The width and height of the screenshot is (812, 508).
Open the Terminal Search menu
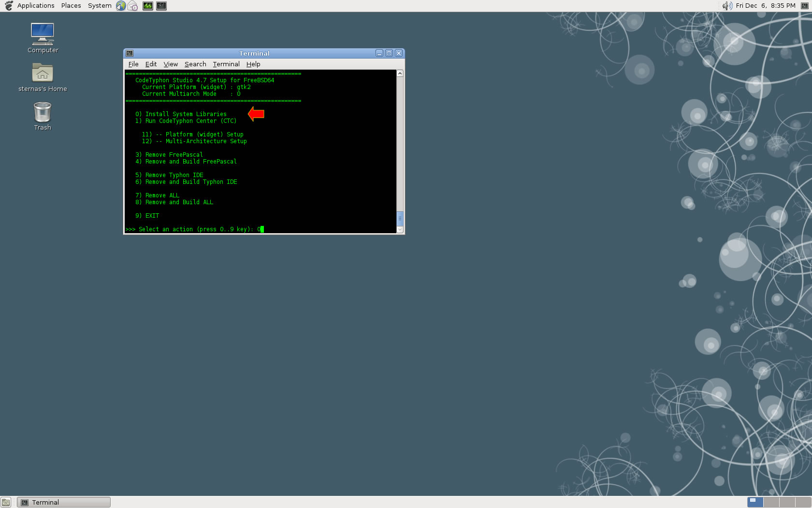195,64
